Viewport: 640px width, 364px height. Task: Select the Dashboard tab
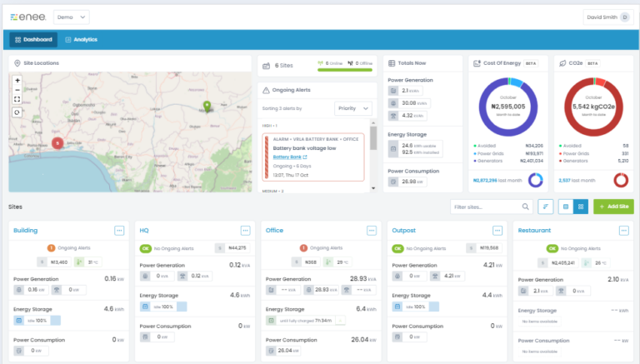(x=33, y=39)
